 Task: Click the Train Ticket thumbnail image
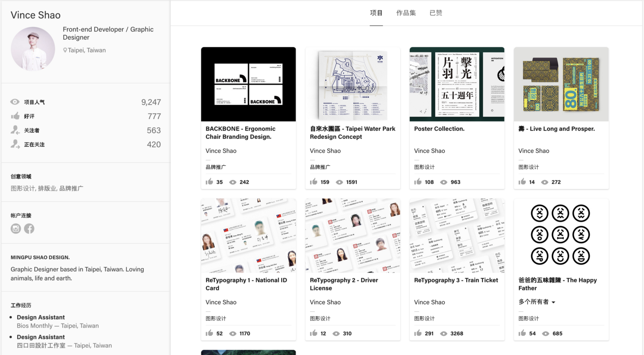point(457,236)
